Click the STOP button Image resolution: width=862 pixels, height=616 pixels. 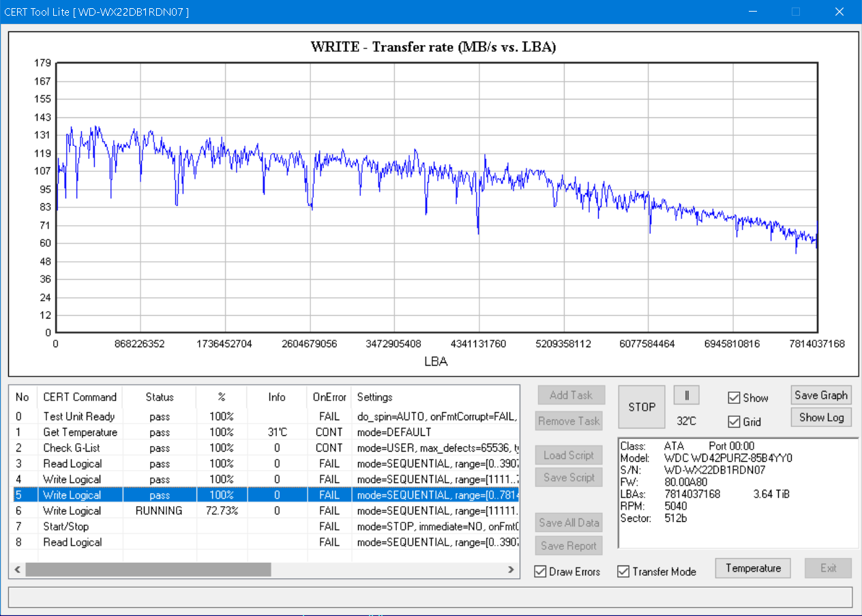tap(641, 407)
